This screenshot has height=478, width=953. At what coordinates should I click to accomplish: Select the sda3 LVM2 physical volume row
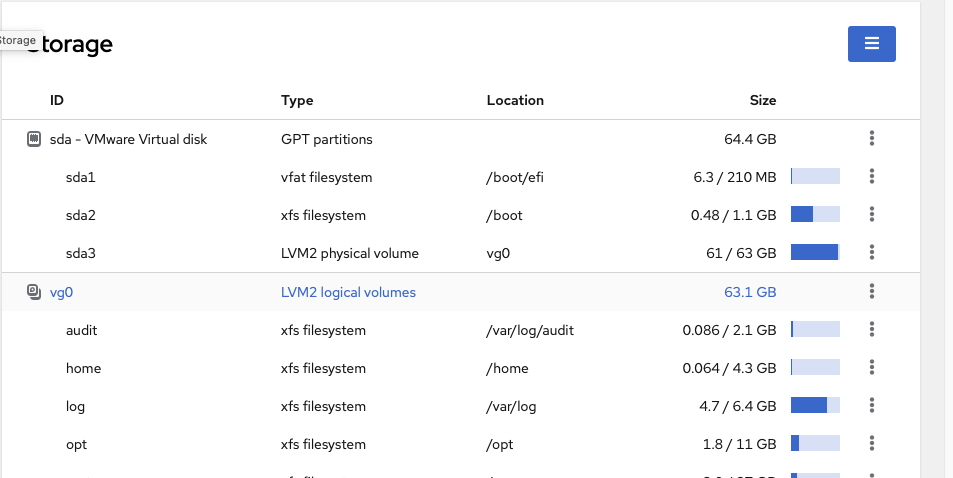349,254
